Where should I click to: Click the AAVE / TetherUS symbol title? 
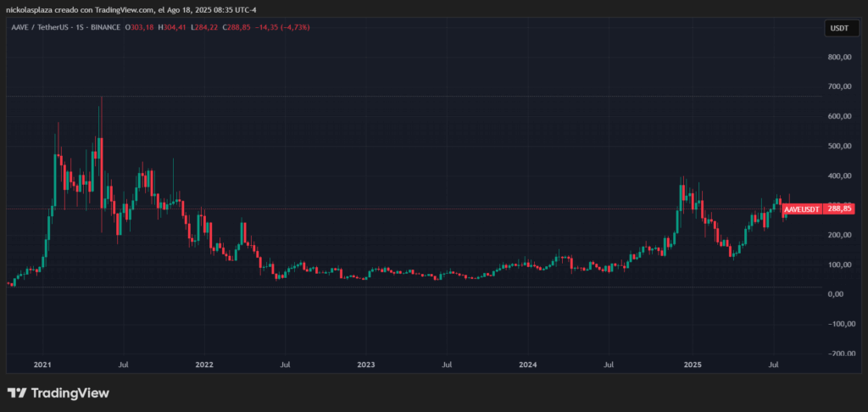click(x=41, y=28)
